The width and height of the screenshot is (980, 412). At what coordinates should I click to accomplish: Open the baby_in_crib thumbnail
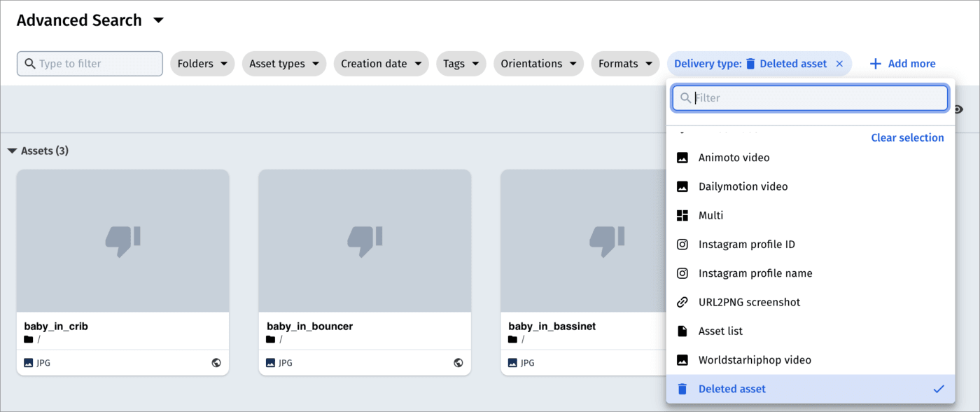pyautogui.click(x=122, y=241)
